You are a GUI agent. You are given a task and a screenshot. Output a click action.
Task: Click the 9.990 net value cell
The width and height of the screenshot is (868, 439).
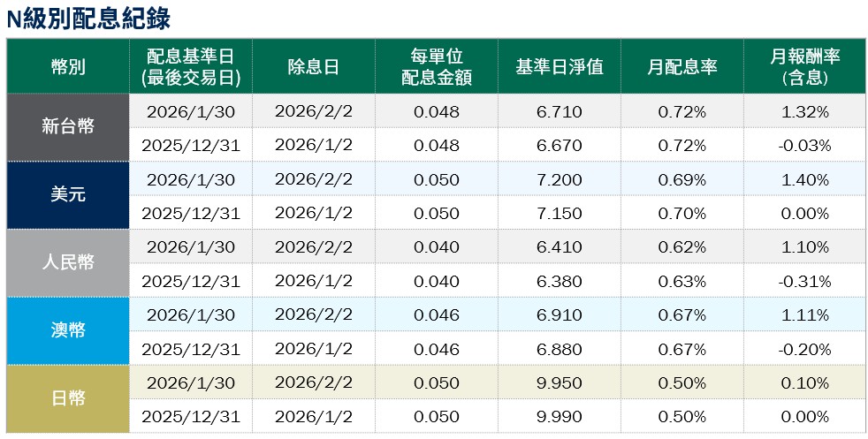click(560, 417)
